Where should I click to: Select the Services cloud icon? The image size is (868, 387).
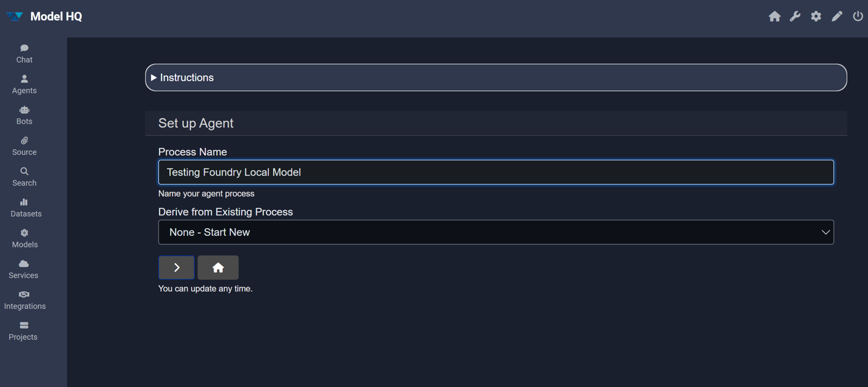(22, 269)
